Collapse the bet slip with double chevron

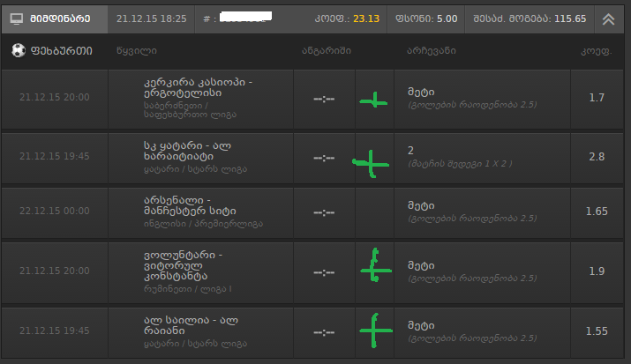point(608,19)
